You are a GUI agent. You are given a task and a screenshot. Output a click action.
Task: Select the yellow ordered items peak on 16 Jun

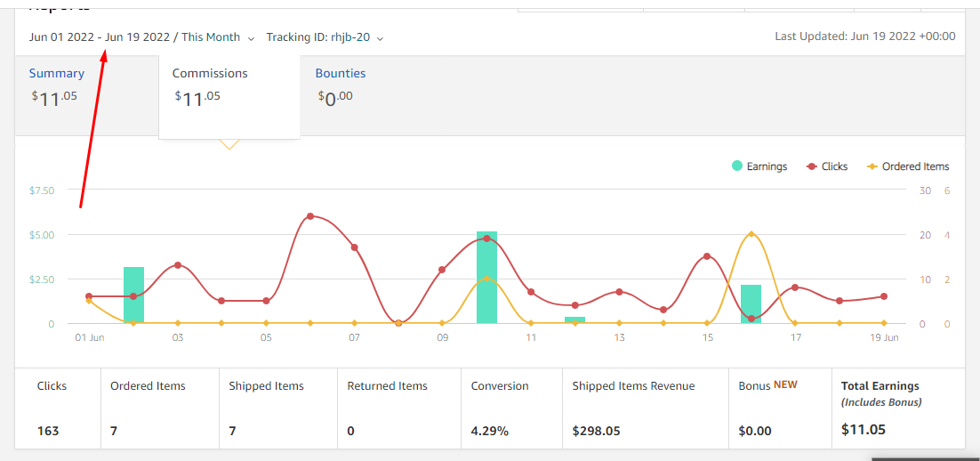pos(751,234)
